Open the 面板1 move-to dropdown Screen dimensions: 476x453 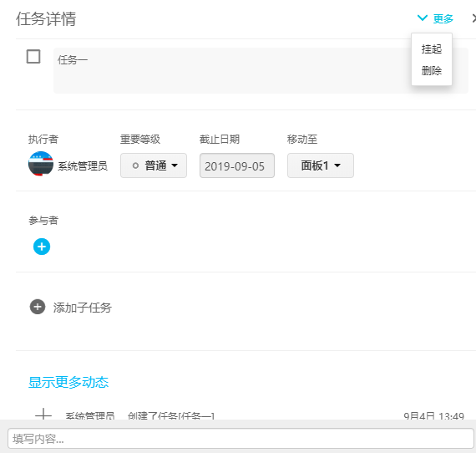click(321, 165)
